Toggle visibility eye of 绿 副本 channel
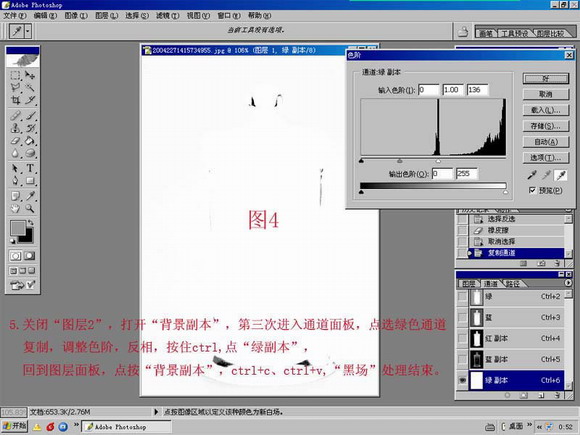Image resolution: width=580 pixels, height=435 pixels. pyautogui.click(x=462, y=380)
